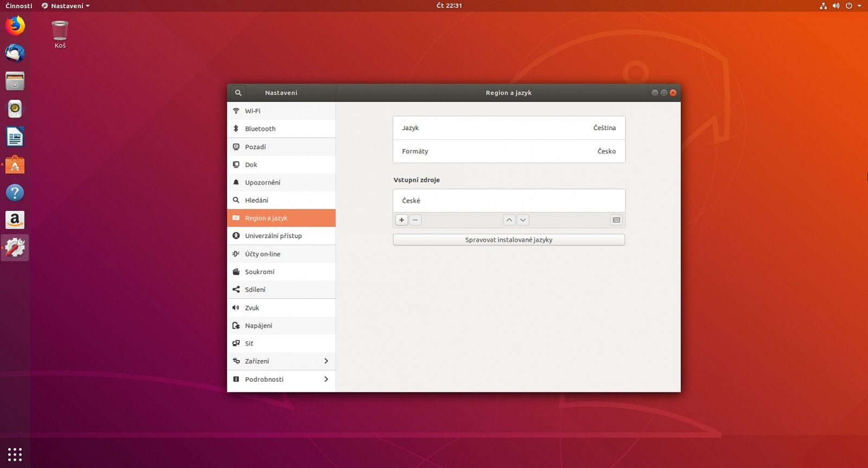868x468 pixels.
Task: Select Hledání in the sidebar
Action: coord(281,200)
